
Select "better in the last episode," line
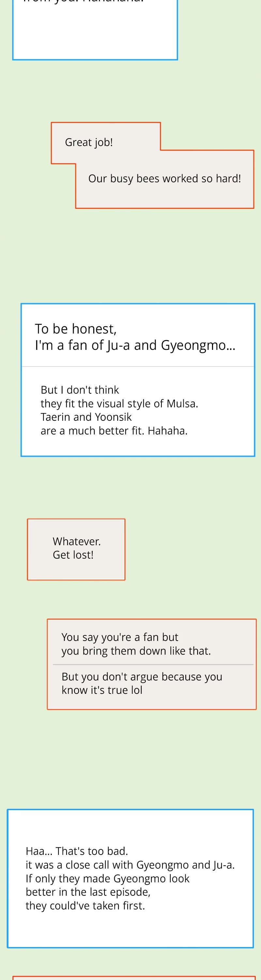click(88, 892)
